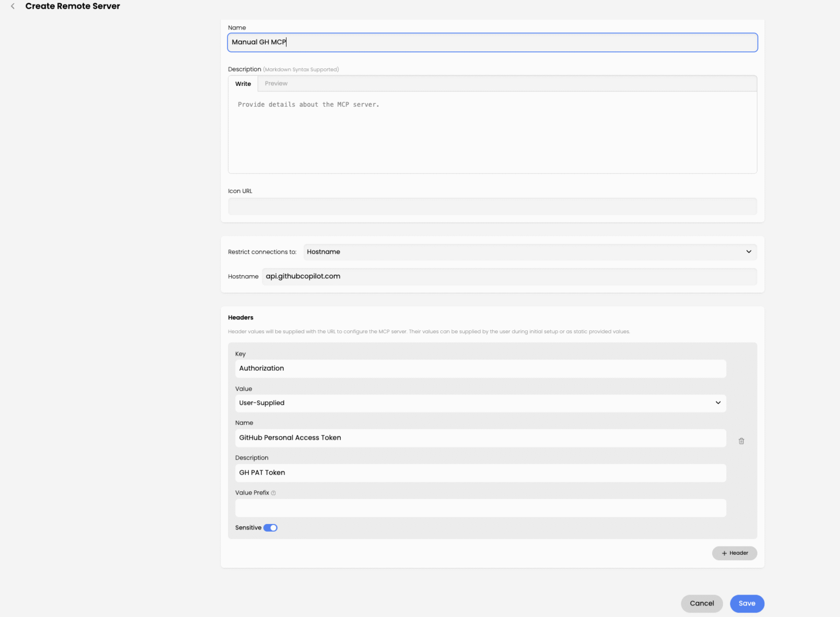Add a new header with + Header
Viewport: 840px width, 617px height.
(734, 553)
